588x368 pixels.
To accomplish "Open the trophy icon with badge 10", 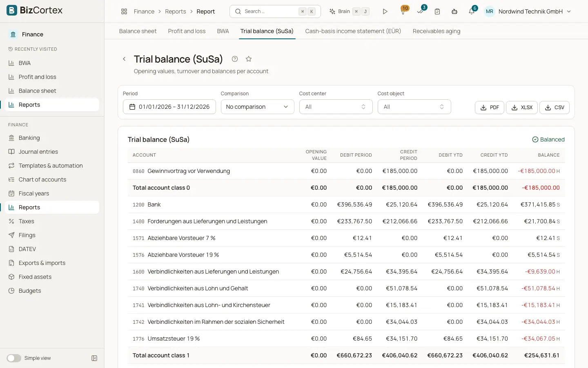I will point(403,11).
